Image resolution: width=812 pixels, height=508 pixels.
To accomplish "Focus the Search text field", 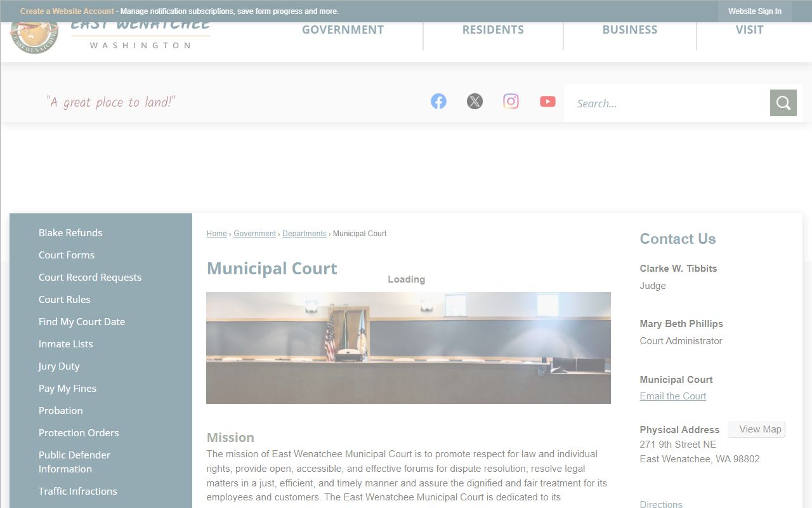I will 667,103.
